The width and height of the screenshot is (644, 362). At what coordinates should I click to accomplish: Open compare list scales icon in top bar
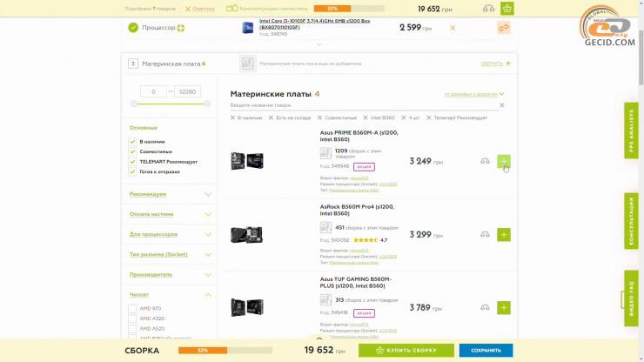tap(488, 9)
